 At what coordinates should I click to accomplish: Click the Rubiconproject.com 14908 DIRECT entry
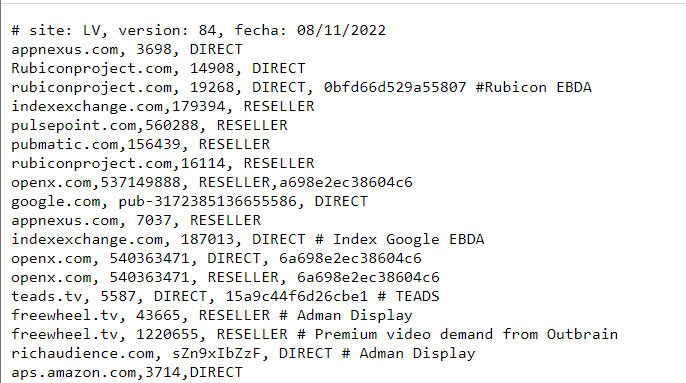[x=158, y=68]
